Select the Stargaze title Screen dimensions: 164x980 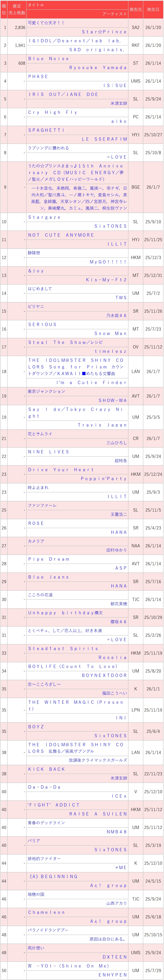pyautogui.click(x=44, y=217)
